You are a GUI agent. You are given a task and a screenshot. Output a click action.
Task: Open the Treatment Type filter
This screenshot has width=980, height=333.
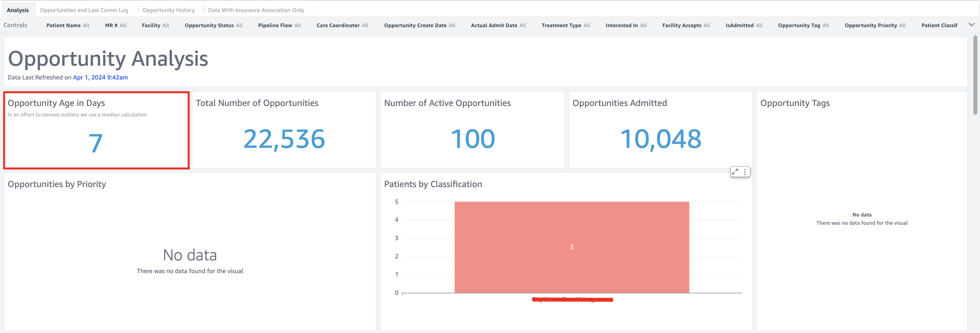click(x=565, y=25)
